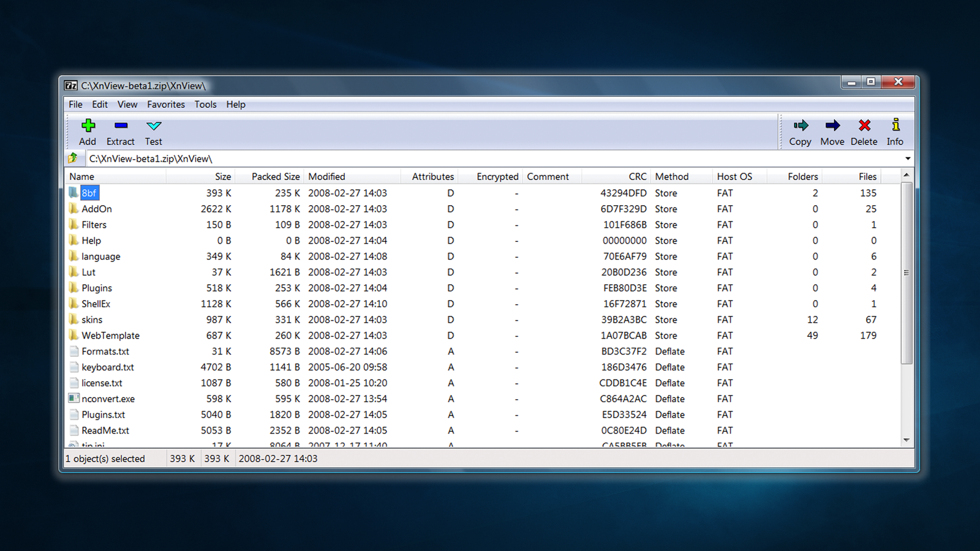Click the red Delete X icon
The width and height of the screenshot is (980, 551).
pyautogui.click(x=864, y=126)
